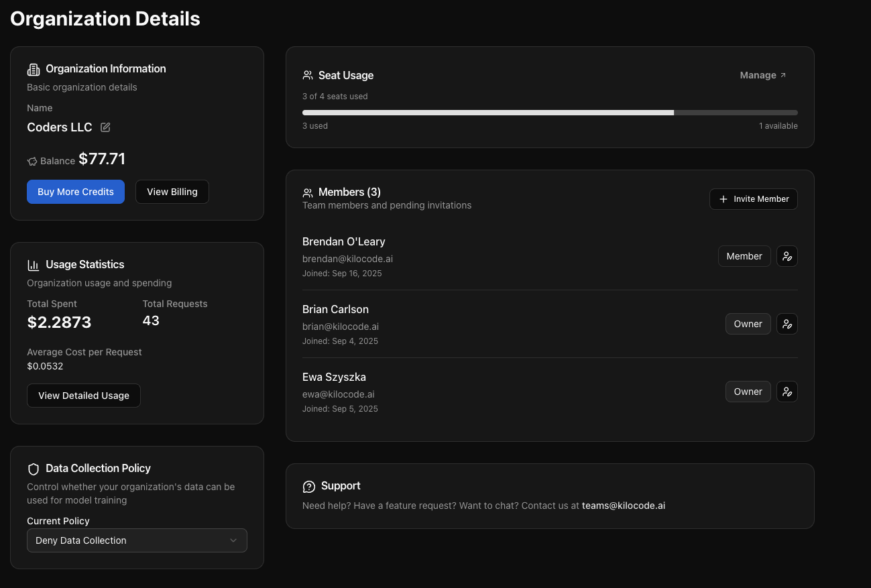Click the edit-user icon for Brian Carlson
Image resolution: width=871 pixels, height=588 pixels.
(x=787, y=324)
